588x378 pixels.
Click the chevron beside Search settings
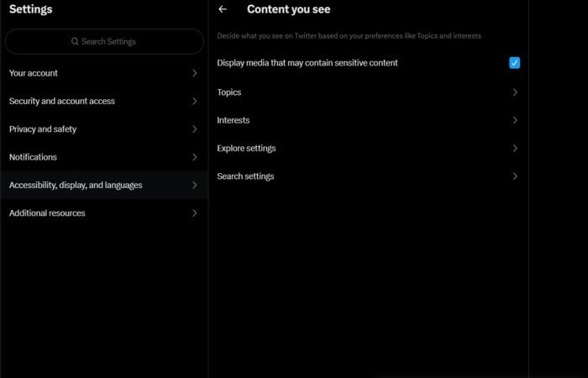coord(515,176)
